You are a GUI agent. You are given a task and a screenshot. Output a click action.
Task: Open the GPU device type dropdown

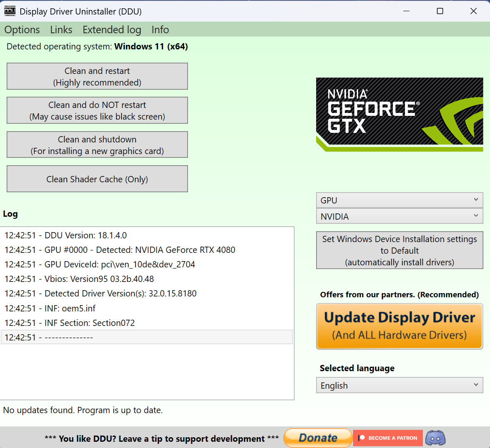click(x=399, y=200)
